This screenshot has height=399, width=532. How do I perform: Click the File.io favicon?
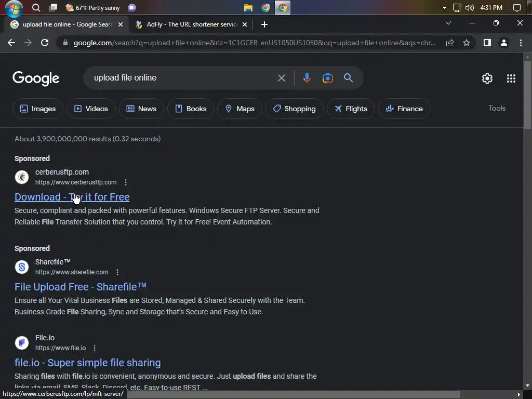tap(22, 343)
